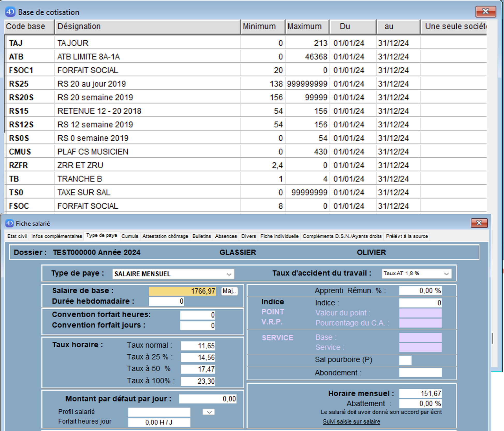Switch to the Cumuls tab

(x=130, y=236)
